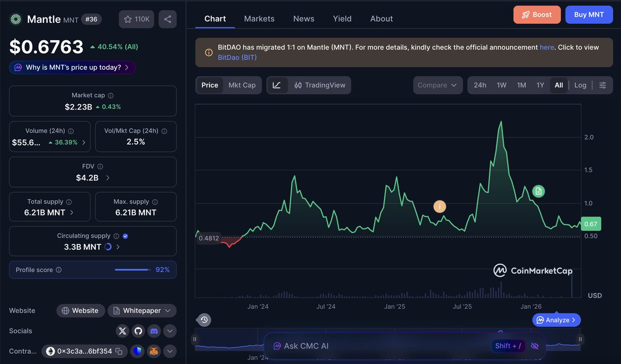Viewport: 621px width, 364px height.
Task: Click the Max. supply info icon
Action: point(155,202)
